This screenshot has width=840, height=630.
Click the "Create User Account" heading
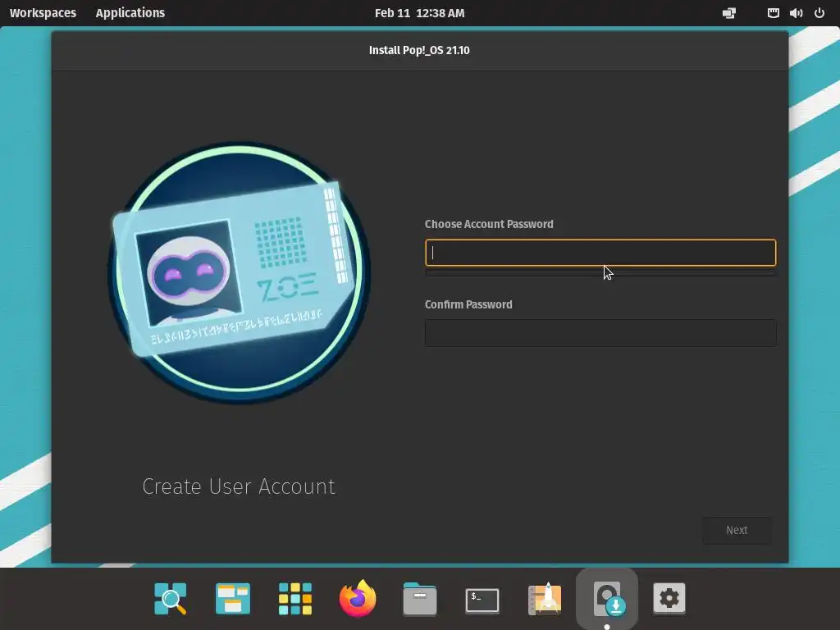click(x=239, y=486)
